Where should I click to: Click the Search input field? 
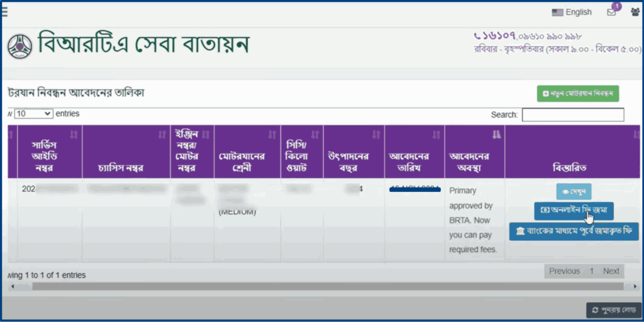point(572,114)
